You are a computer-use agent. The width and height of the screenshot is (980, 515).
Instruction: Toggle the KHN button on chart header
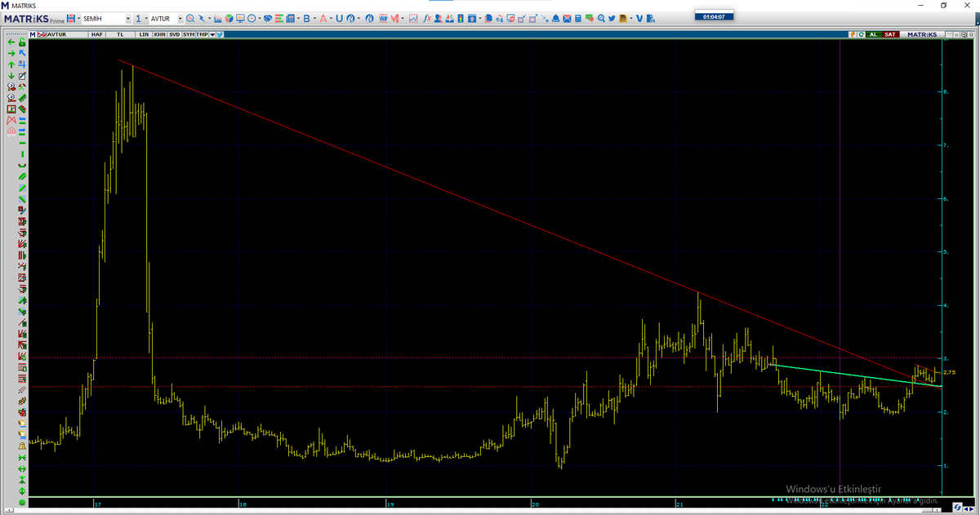[159, 34]
